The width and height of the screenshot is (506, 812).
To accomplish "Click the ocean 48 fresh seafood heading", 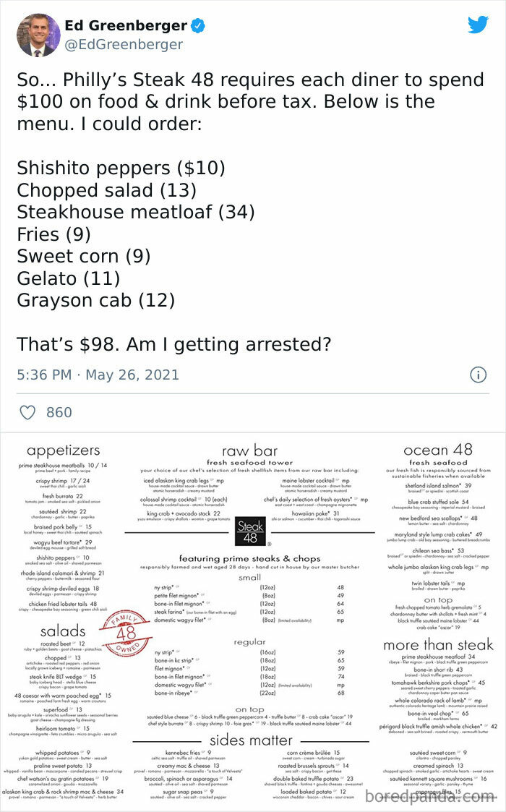I will tap(439, 453).
